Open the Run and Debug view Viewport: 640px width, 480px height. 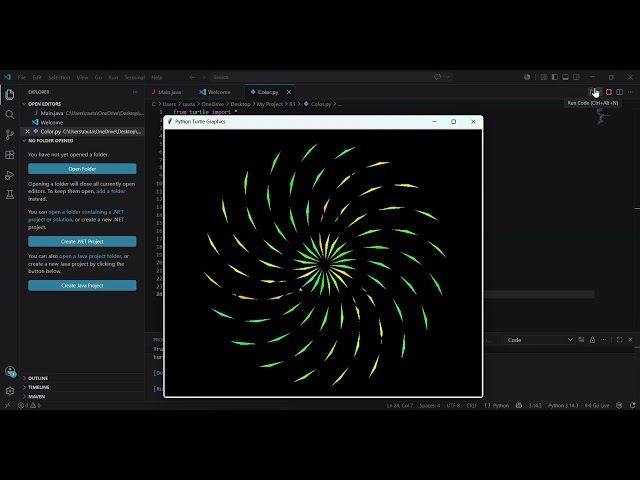point(10,175)
